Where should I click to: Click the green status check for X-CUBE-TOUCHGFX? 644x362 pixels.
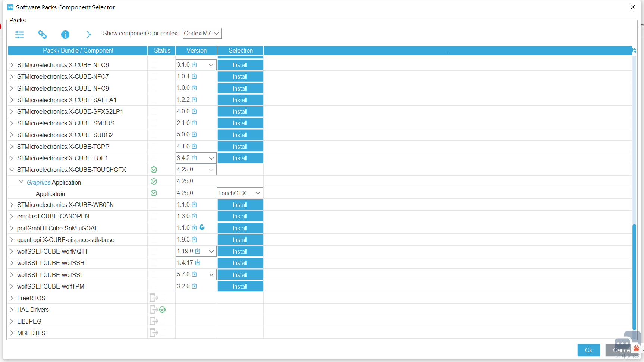click(154, 170)
